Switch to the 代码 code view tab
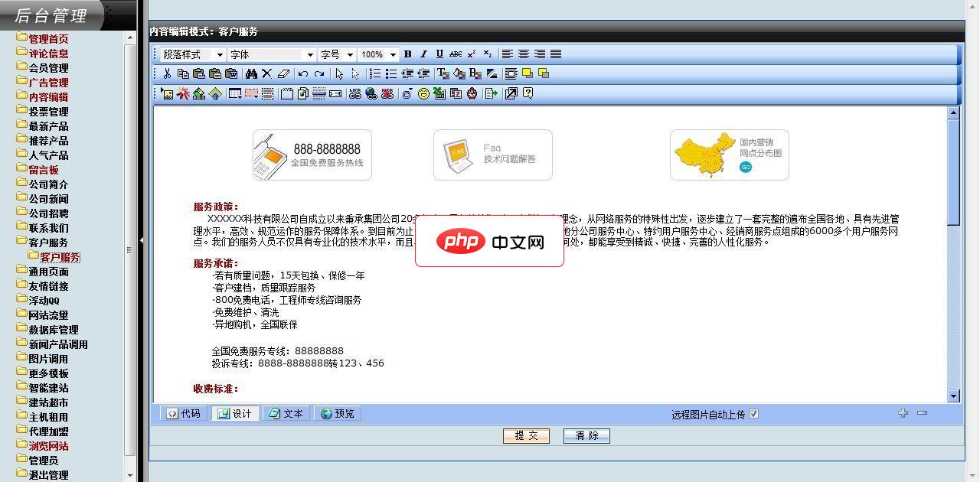This screenshot has height=482, width=980. coord(184,414)
